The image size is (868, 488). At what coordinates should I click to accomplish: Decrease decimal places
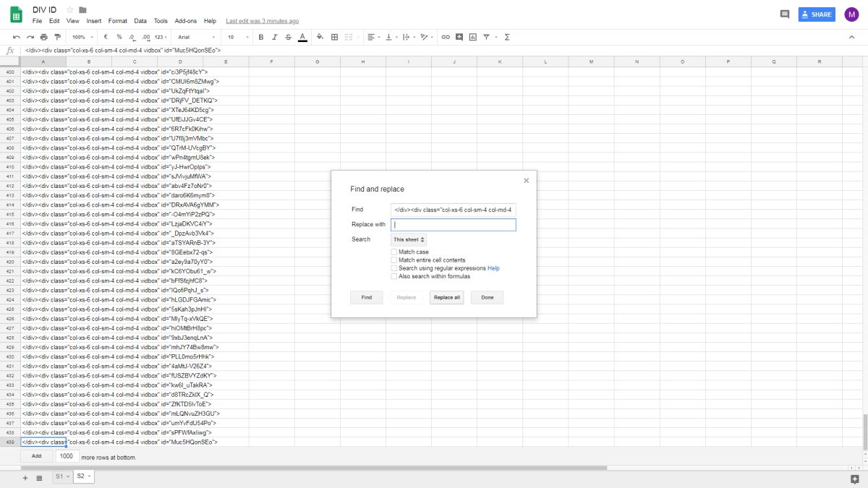[x=132, y=37]
